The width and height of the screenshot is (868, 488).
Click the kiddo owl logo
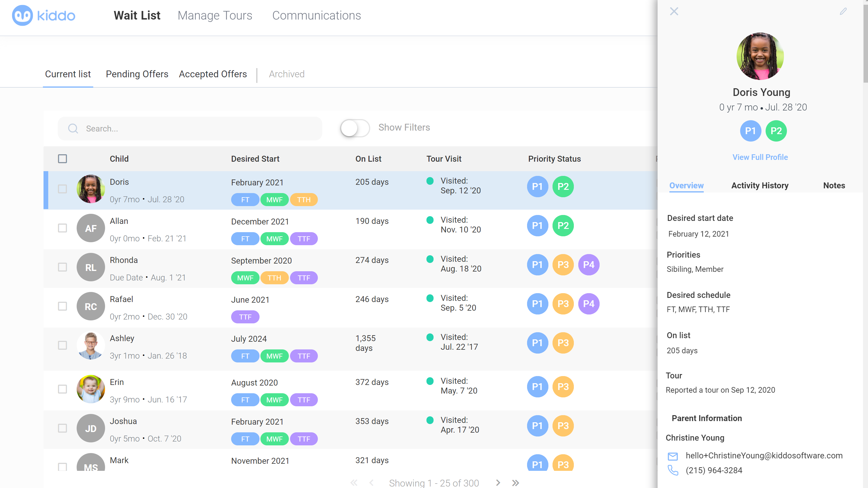[x=22, y=15]
